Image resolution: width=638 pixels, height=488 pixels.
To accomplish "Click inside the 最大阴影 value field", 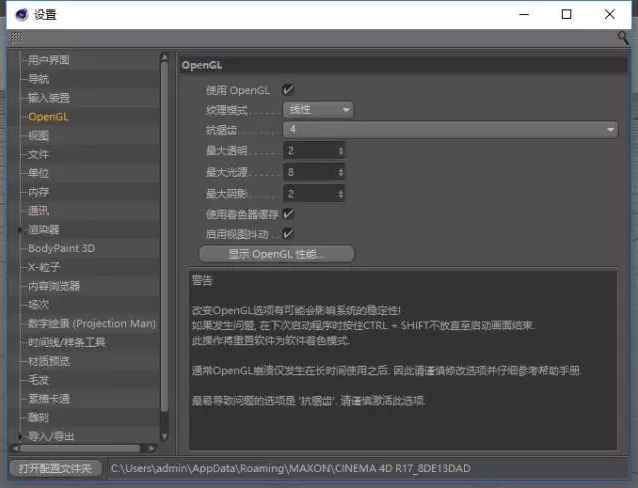I will [308, 193].
